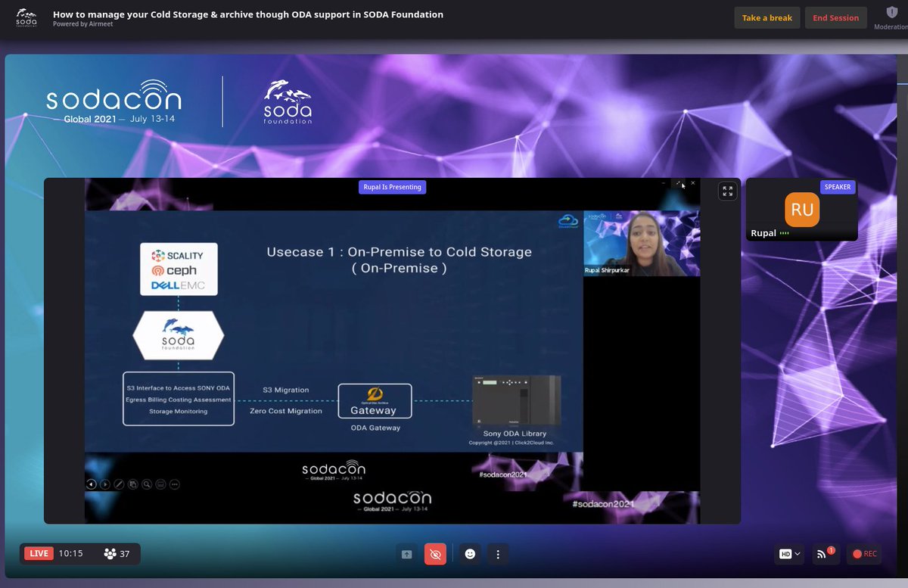
Task: Click the SODA Foundation logo in header
Action: (26, 17)
